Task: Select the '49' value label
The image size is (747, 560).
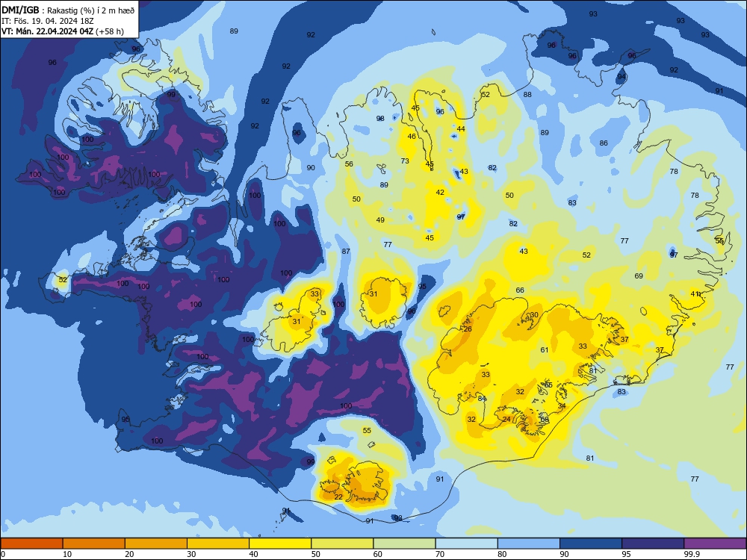Action: (x=380, y=220)
